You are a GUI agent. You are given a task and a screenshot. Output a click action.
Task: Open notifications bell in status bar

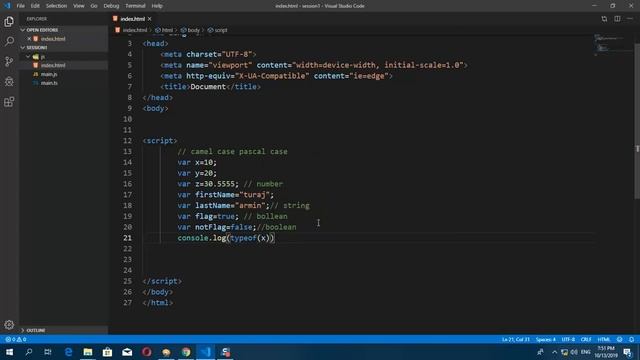[631, 339]
